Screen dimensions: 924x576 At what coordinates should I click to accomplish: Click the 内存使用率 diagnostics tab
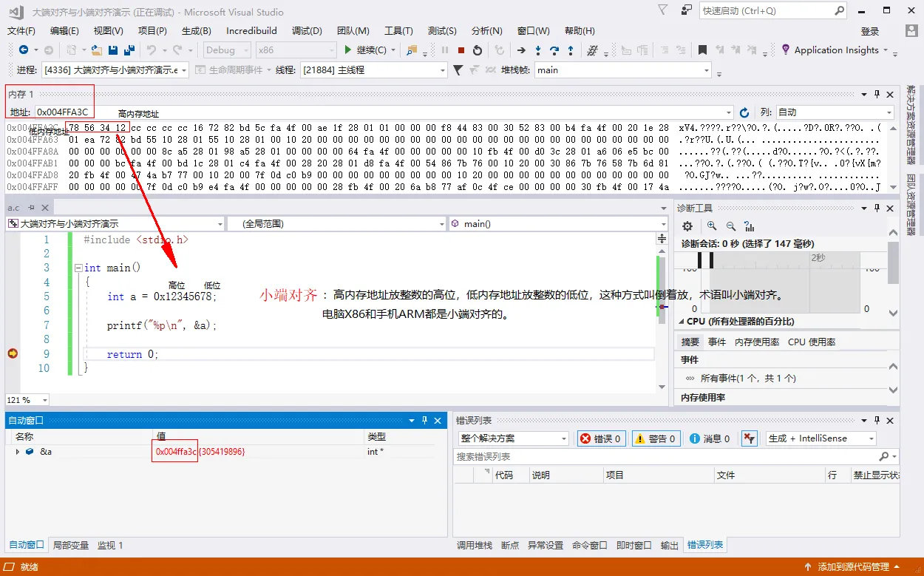(756, 342)
